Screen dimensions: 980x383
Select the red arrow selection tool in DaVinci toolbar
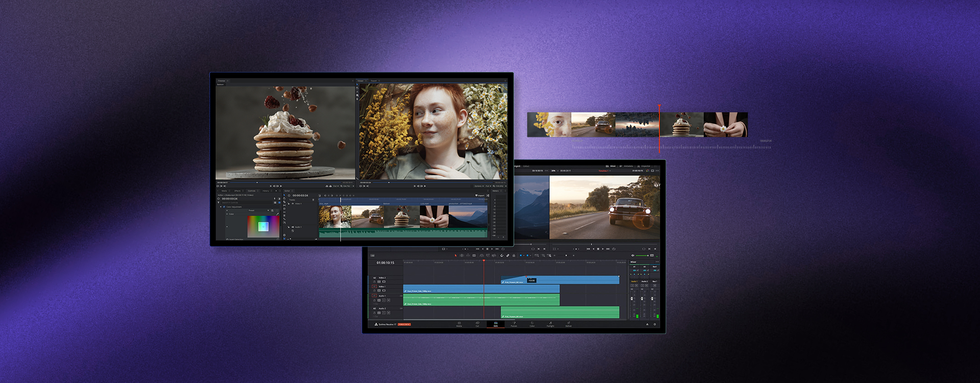pos(456,255)
